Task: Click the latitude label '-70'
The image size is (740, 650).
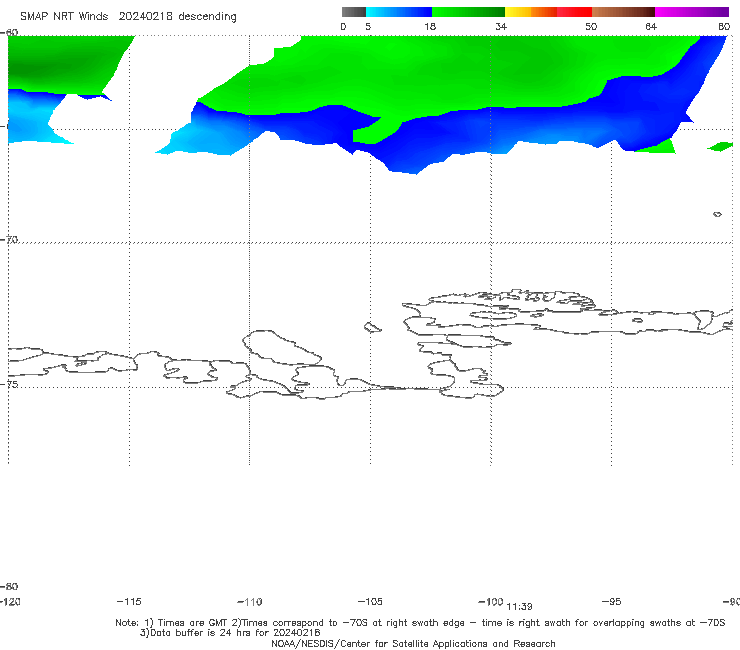Action: (9, 240)
